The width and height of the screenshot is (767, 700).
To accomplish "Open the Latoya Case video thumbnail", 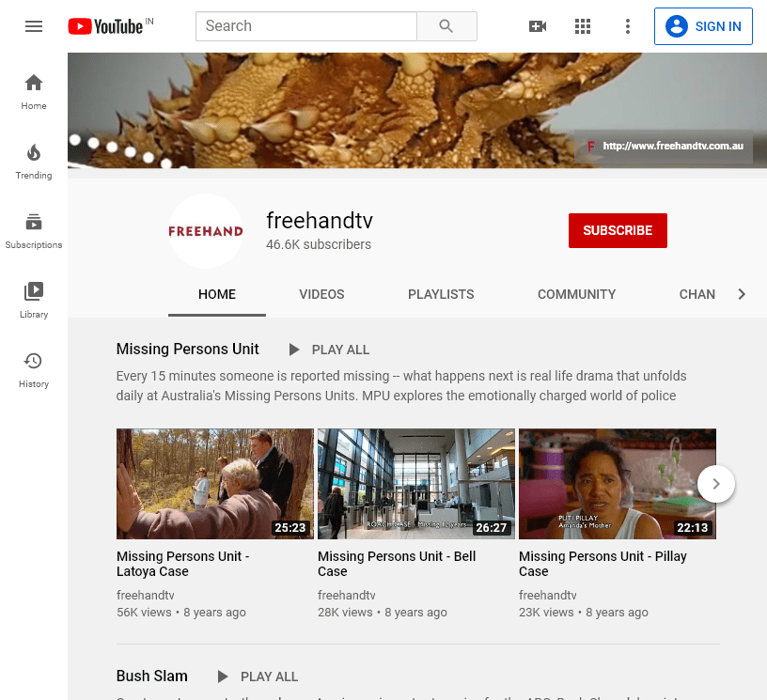I will pos(215,484).
